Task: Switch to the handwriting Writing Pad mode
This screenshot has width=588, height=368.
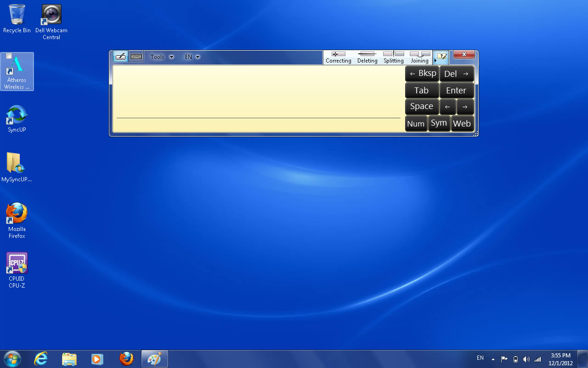Action: [120, 57]
